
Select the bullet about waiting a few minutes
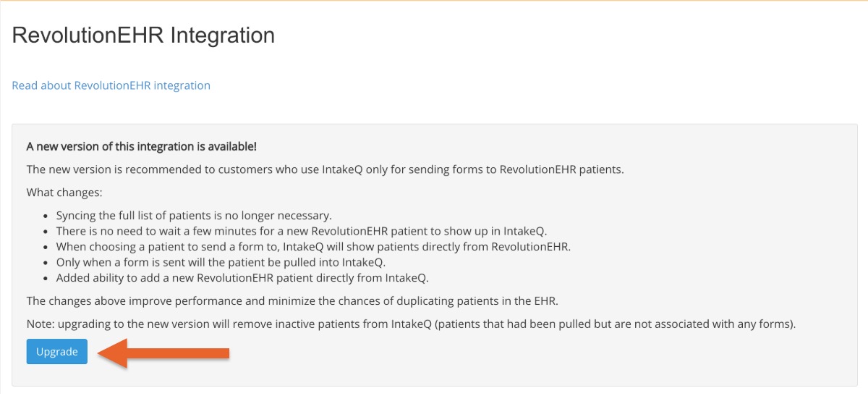tap(301, 231)
